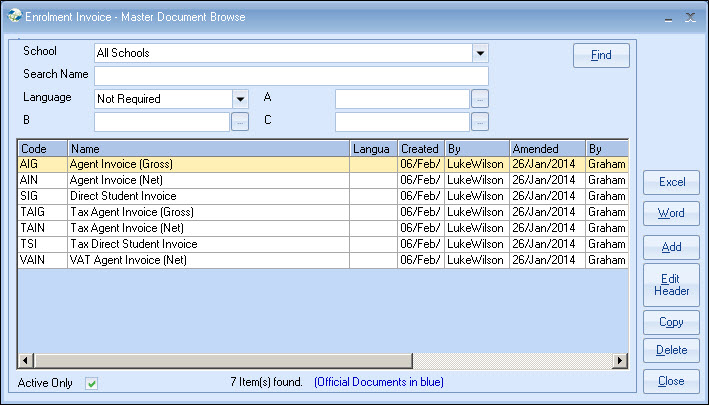Click the Edit Header button
Screen dimensions: 709x405
click(x=671, y=284)
